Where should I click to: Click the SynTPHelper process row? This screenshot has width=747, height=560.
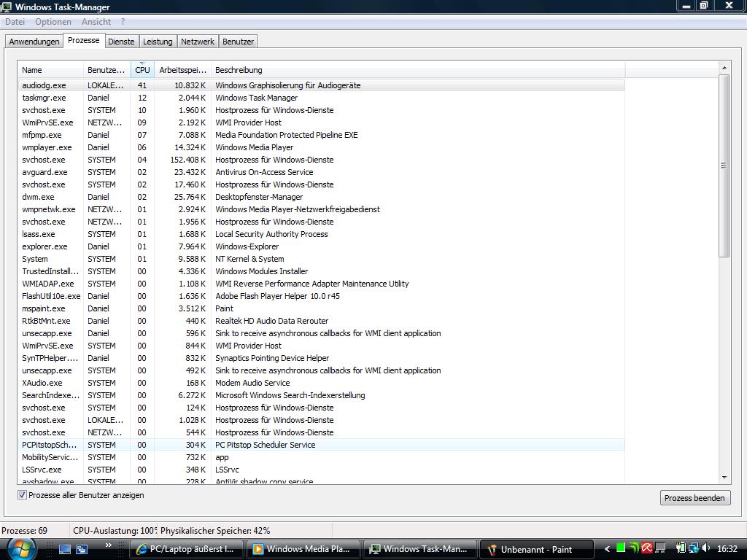[321, 357]
